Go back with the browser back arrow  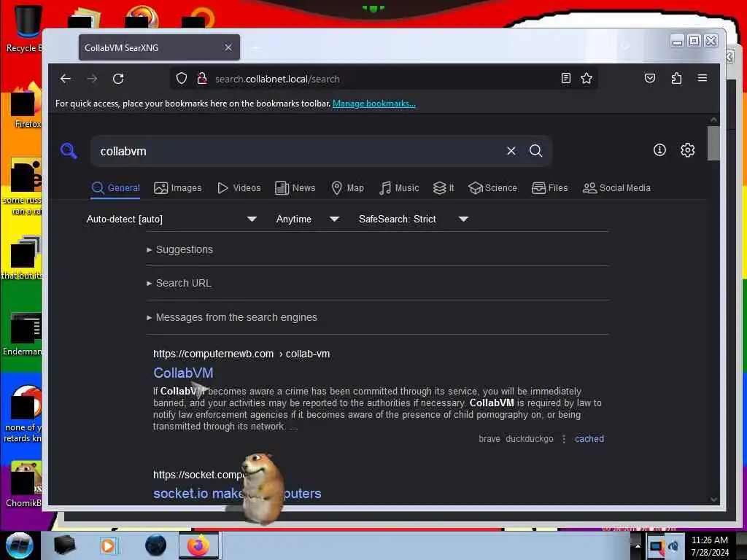(x=66, y=79)
